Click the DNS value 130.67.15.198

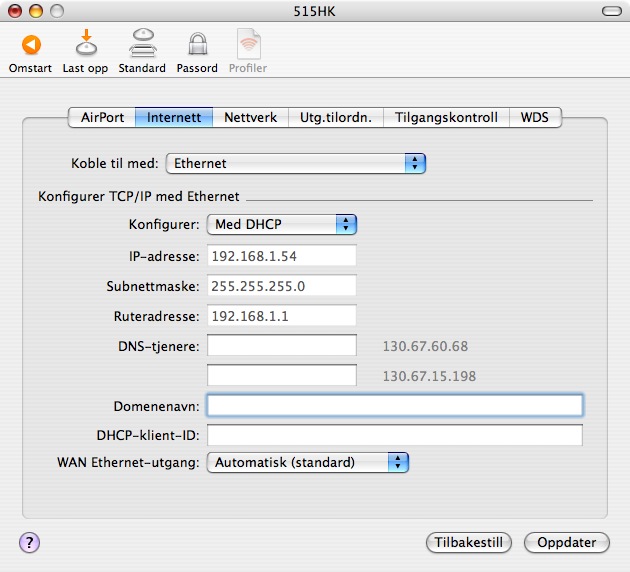pos(429,376)
